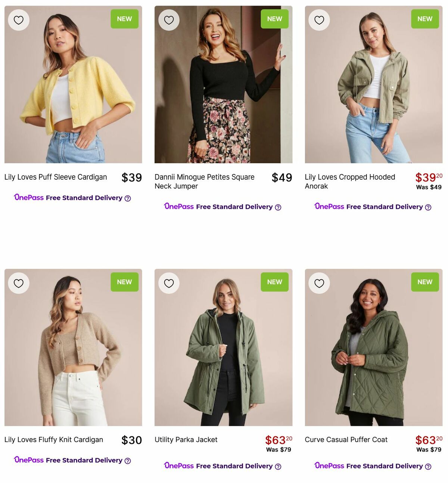Toggle the wishlist heart on Fluffy Knit Cardigan

[x=18, y=283]
